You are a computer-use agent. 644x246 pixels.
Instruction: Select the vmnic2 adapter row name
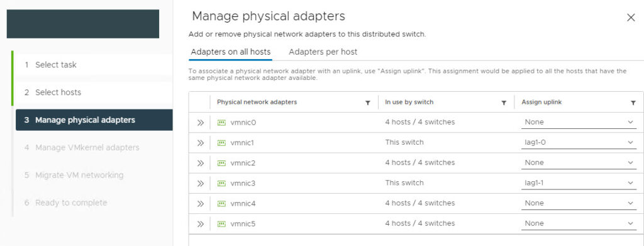[x=243, y=163]
